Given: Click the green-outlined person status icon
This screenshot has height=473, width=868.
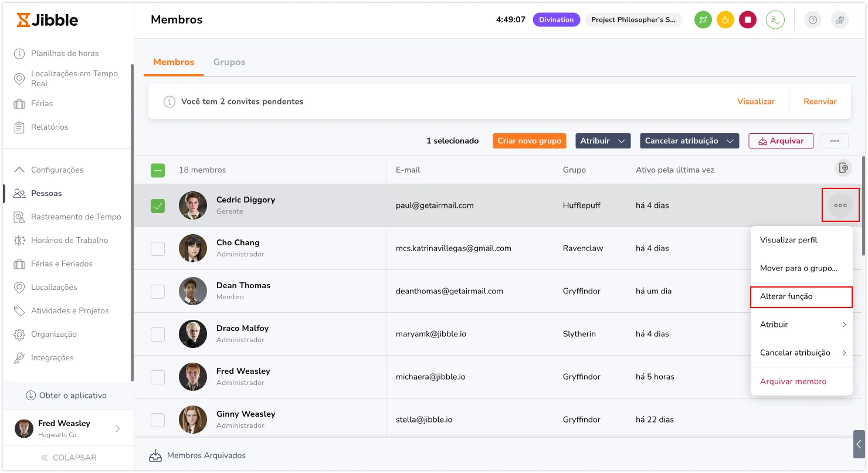Looking at the screenshot, I should [775, 20].
